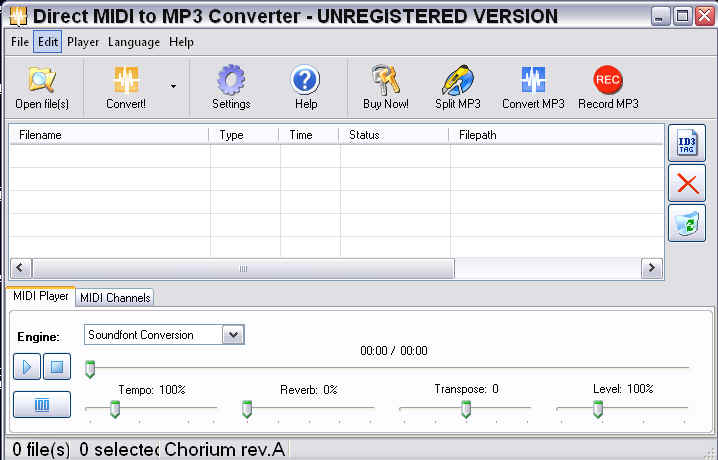This screenshot has width=718, height=460.
Task: Play MIDI with the play button
Action: pyautogui.click(x=27, y=367)
